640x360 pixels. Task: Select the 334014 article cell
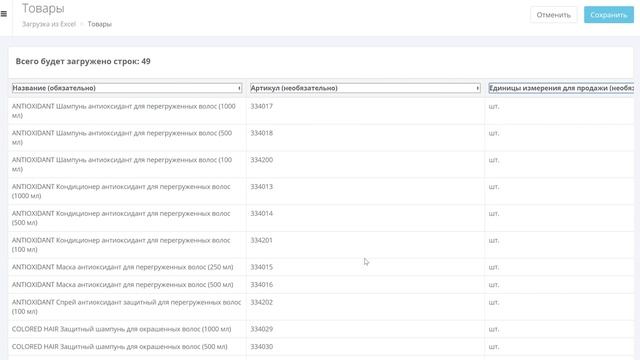[x=262, y=213]
